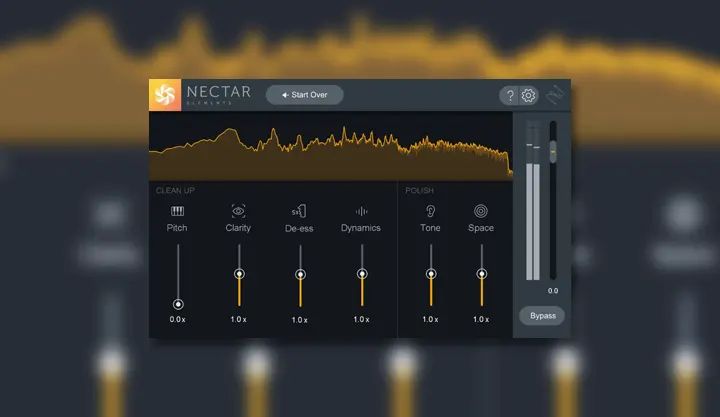
Task: Click the Tone ear icon
Action: [430, 211]
